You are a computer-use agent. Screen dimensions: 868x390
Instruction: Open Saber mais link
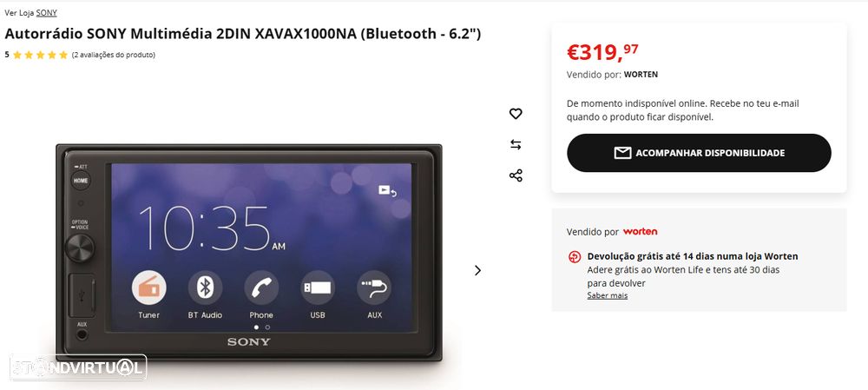608,296
